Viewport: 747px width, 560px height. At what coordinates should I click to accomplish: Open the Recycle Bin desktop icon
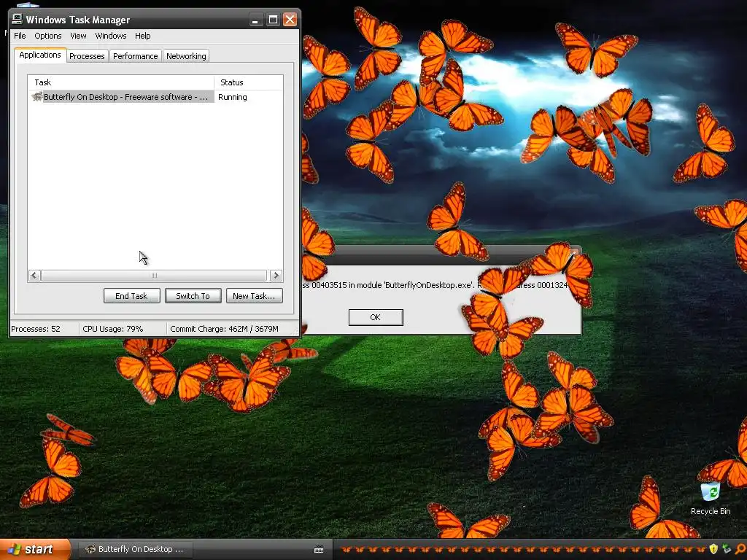coord(711,498)
